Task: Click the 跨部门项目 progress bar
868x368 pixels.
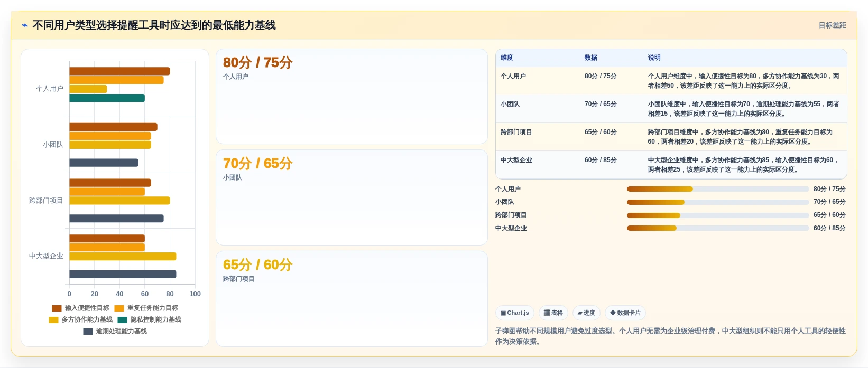Action: point(718,215)
